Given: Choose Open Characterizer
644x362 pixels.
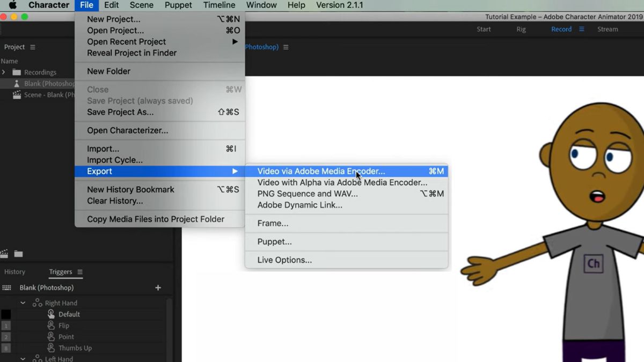Looking at the screenshot, I should [x=160, y=130].
